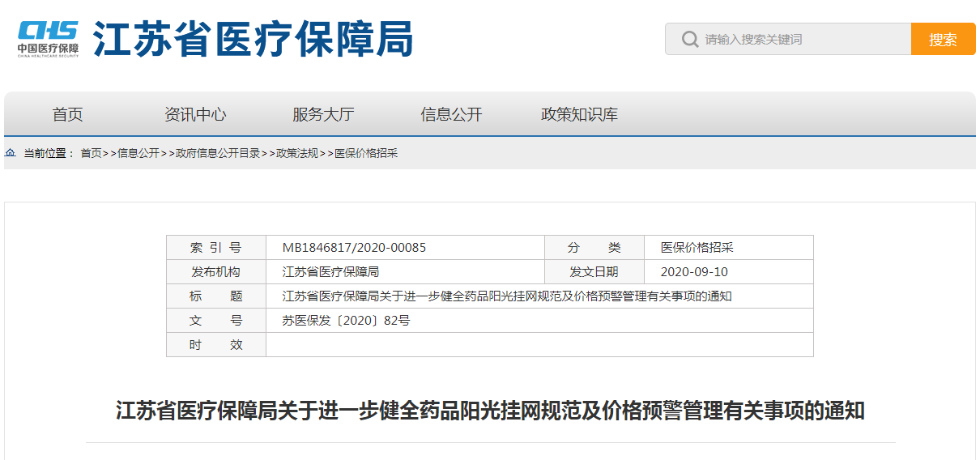Click the date value 2020-09-10
This screenshot has width=980, height=460.
(694, 272)
